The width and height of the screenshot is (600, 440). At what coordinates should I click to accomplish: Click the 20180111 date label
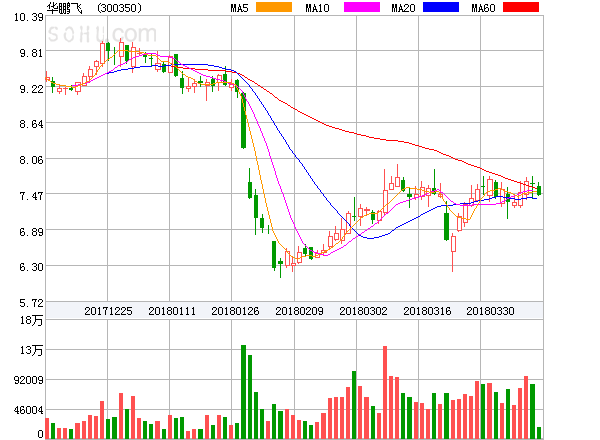tap(172, 311)
